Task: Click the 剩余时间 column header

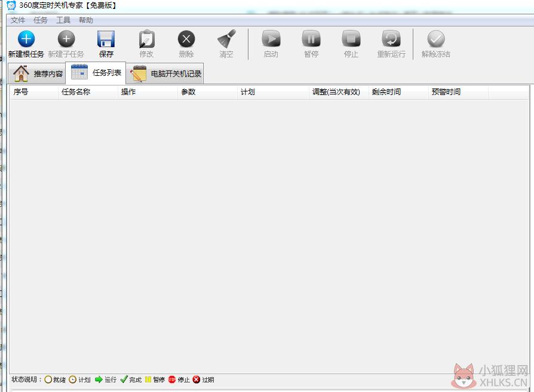Action: click(398, 92)
